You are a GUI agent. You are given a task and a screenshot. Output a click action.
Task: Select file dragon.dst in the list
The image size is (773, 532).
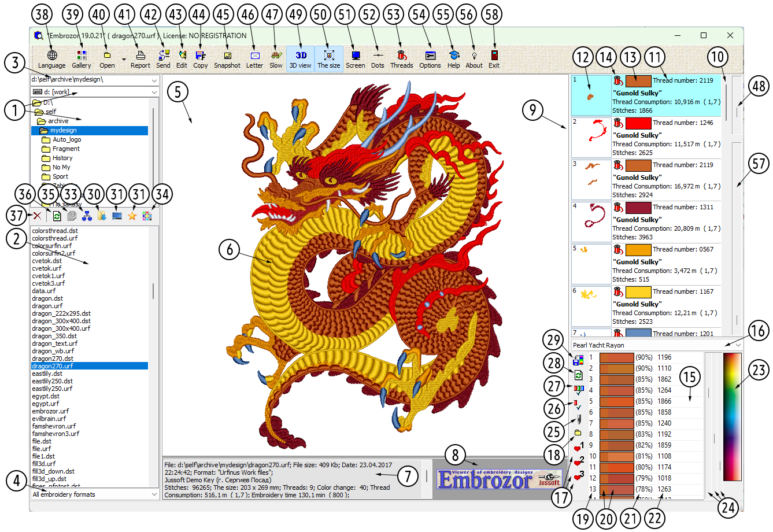pyautogui.click(x=47, y=298)
